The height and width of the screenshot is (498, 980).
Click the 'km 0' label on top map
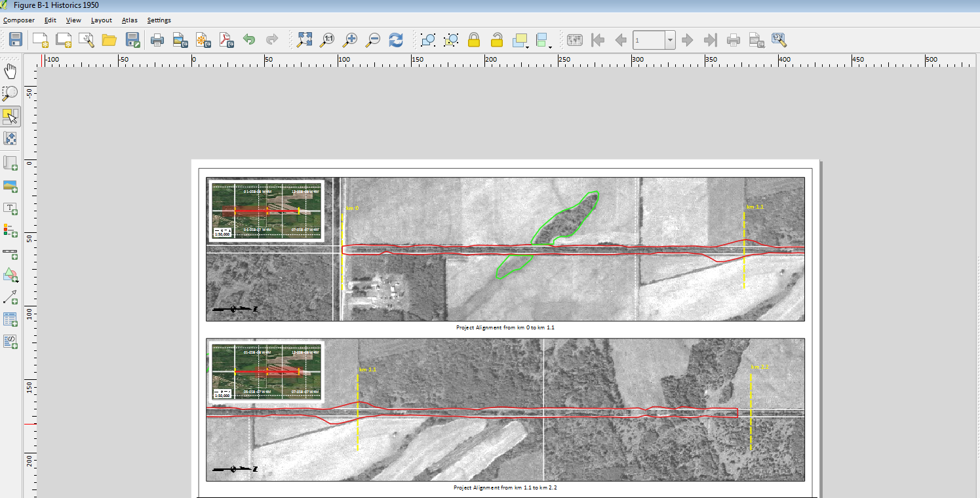(353, 208)
